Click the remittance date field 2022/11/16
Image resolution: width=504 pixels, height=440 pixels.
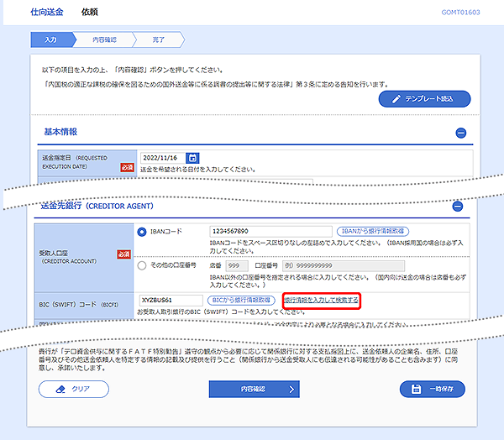[163, 158]
